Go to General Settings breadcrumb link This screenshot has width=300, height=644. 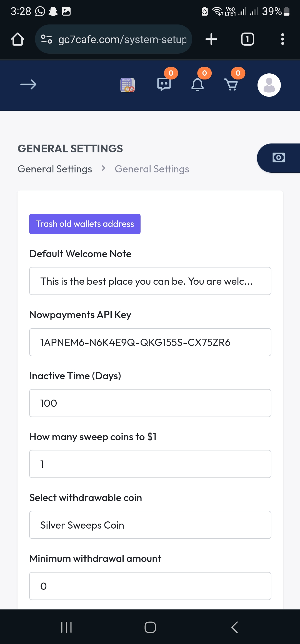[55, 169]
